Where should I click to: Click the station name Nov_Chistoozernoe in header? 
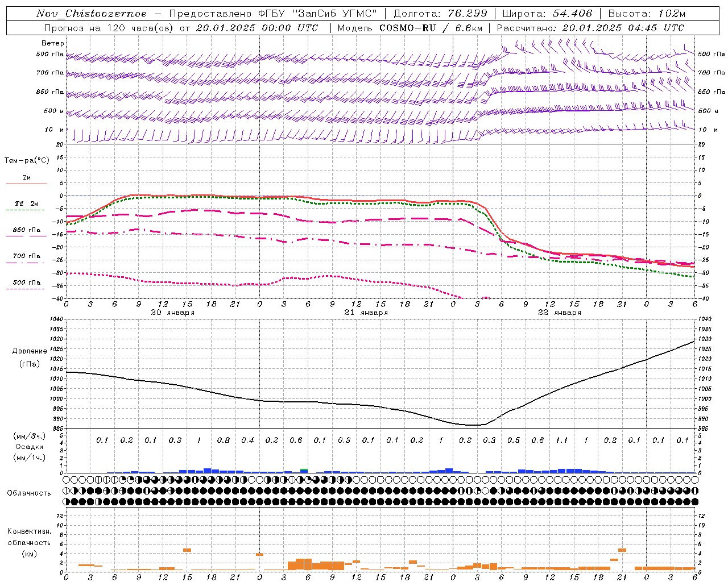click(x=91, y=14)
